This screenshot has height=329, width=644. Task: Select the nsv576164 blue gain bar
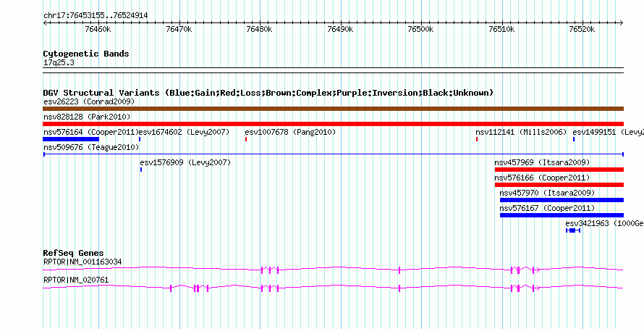[71, 139]
